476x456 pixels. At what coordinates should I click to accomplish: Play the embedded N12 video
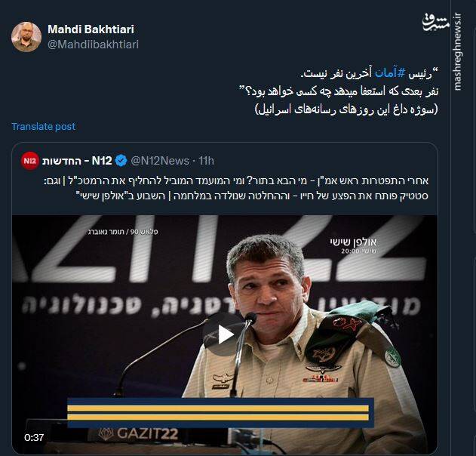224,334
